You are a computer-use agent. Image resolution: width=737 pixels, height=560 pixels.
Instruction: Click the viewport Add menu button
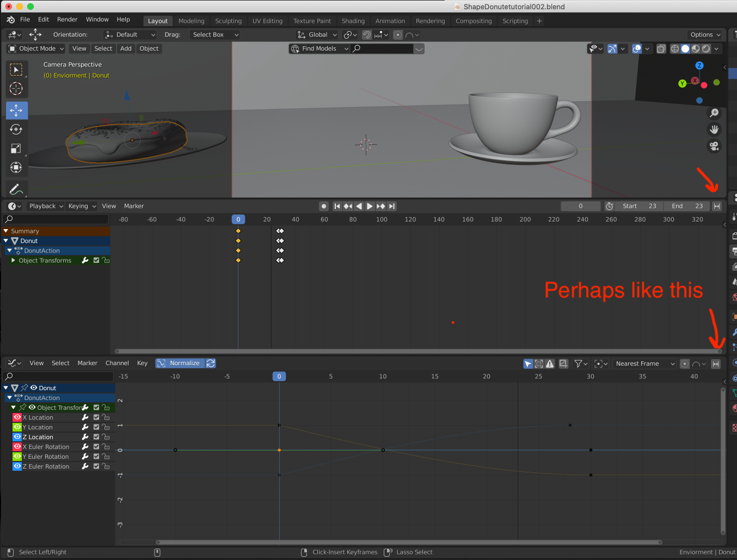click(126, 48)
